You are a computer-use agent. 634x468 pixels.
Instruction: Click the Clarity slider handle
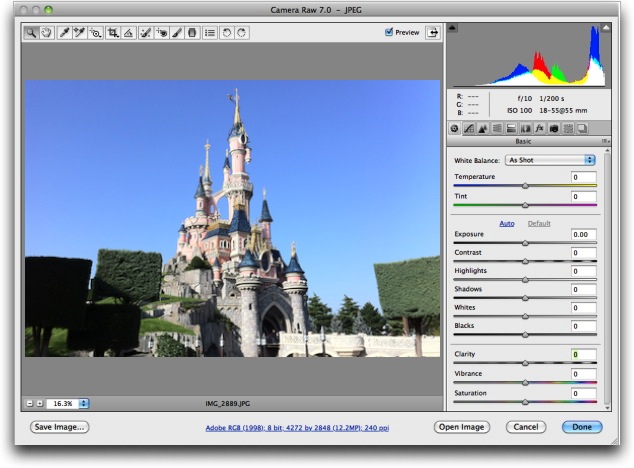point(525,363)
